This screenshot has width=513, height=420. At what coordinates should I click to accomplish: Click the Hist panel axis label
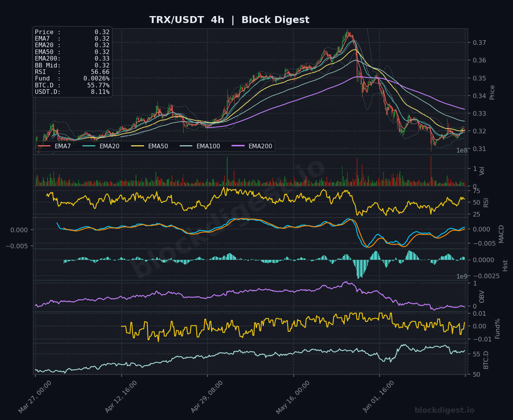coord(505,266)
